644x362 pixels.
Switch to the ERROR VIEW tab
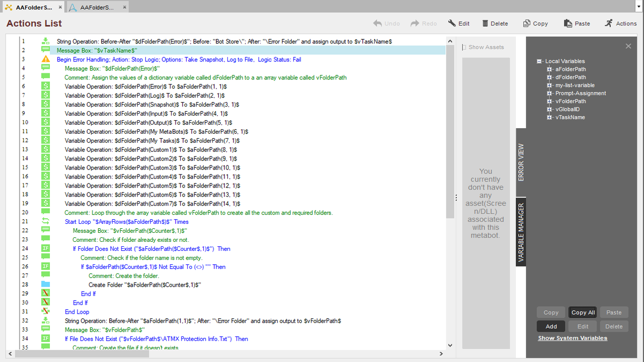[521, 162]
